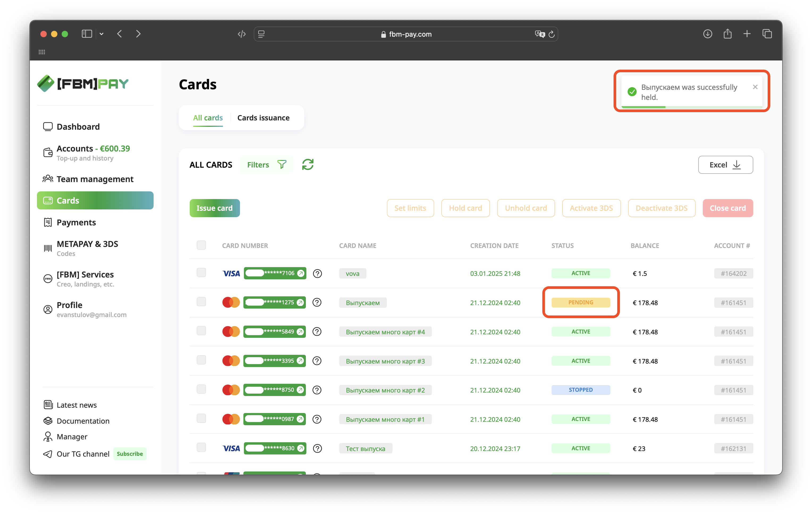
Task: Open the Team management sidebar item
Action: tap(95, 179)
